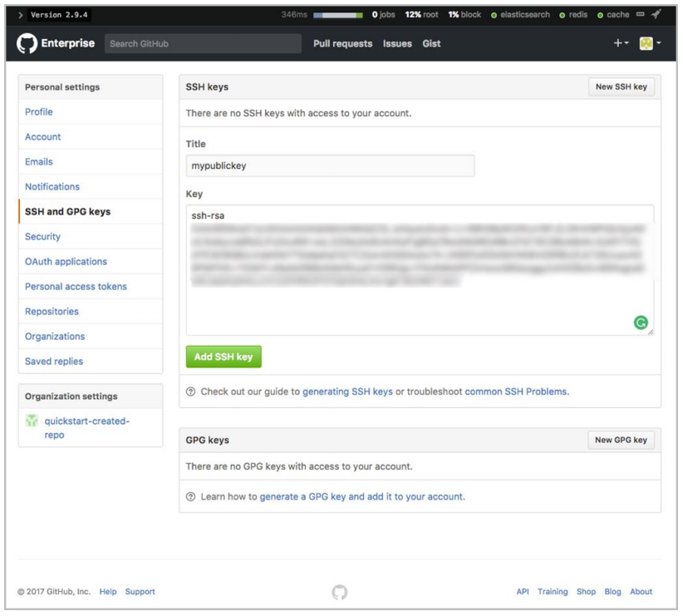Open the user avatar dropdown menu
The image size is (683, 616).
(x=650, y=43)
